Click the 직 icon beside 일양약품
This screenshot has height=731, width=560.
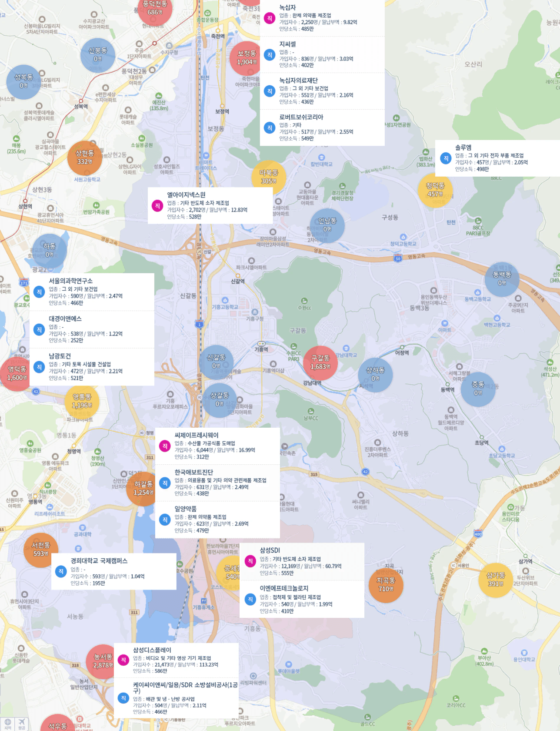pyautogui.click(x=165, y=520)
